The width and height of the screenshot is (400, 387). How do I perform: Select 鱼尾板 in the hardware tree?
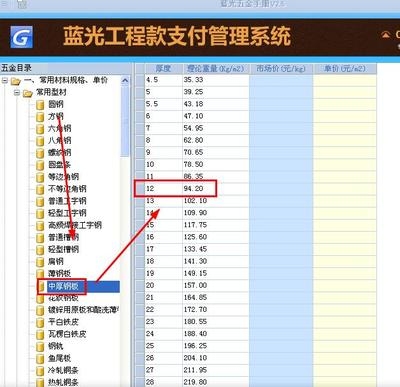tap(59, 358)
